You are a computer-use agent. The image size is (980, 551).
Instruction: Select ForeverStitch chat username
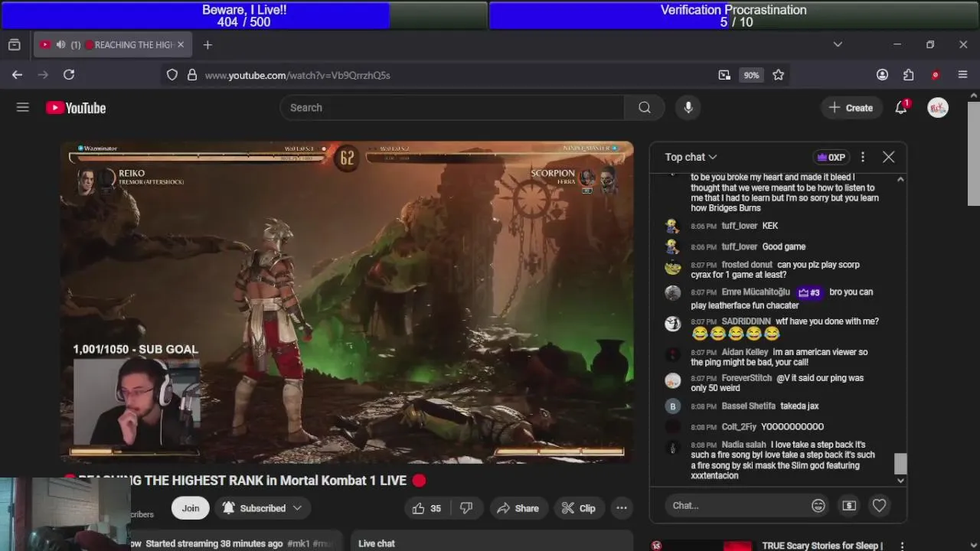746,378
